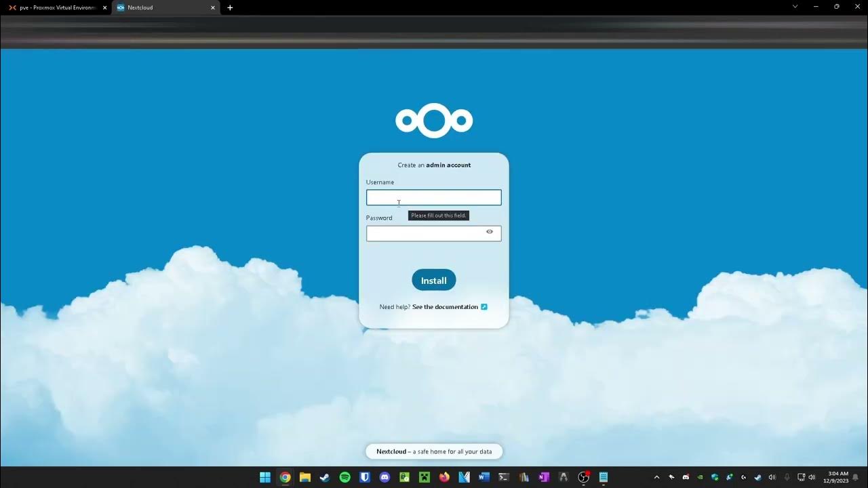
Task: Click the Steam system tray icon
Action: click(758, 477)
